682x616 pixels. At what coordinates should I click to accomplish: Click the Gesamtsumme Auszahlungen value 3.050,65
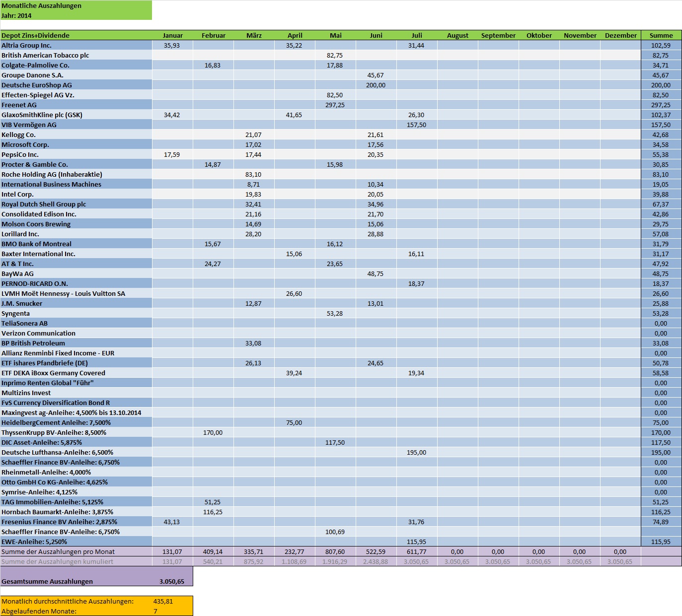coord(172,581)
